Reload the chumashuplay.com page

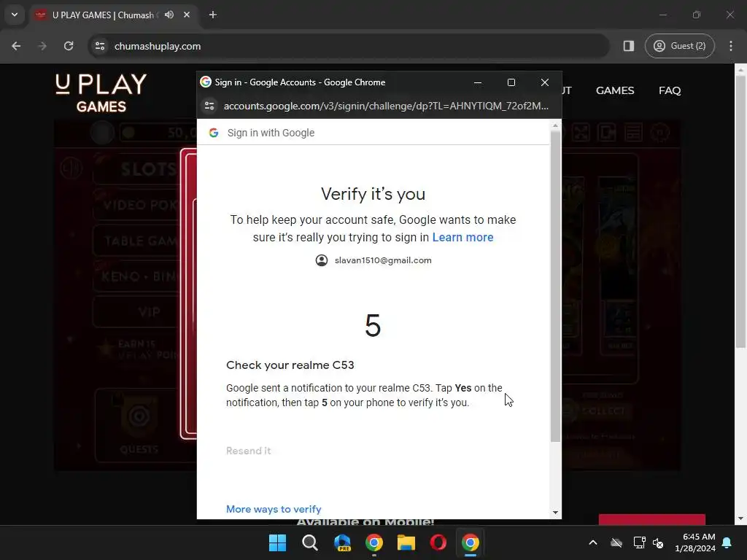click(69, 46)
